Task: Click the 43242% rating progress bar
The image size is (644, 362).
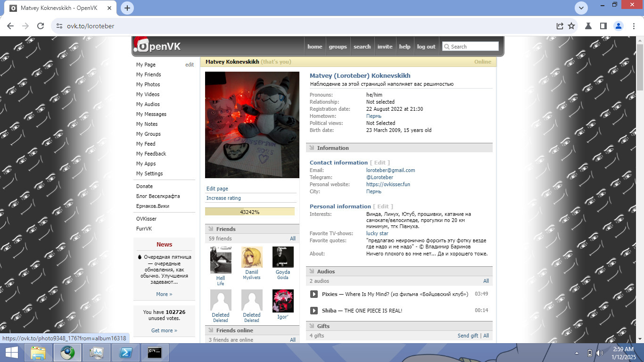Action: pos(249,212)
